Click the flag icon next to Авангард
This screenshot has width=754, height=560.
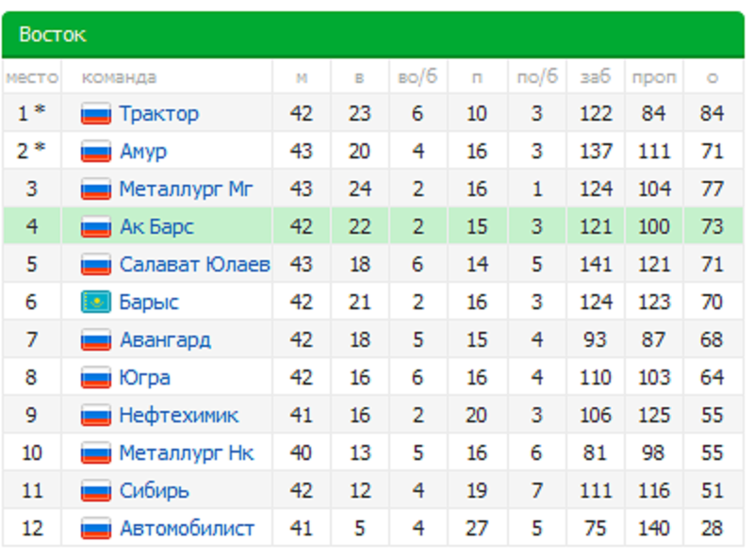(96, 340)
